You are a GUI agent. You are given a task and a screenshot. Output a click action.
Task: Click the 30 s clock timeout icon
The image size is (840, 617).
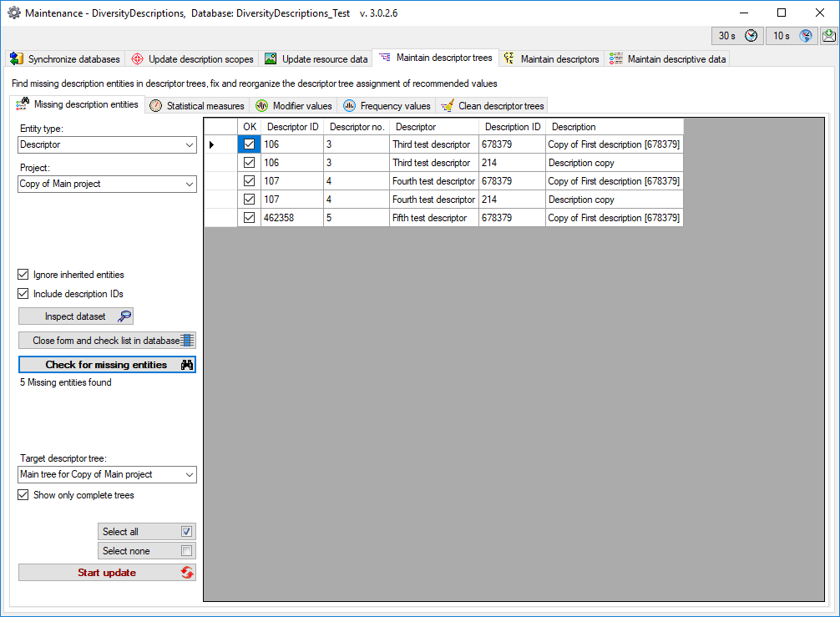click(751, 36)
